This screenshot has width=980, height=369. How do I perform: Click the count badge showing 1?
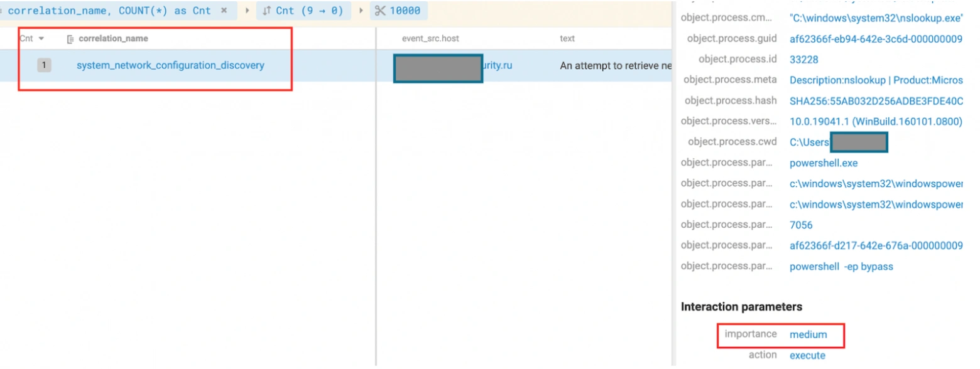(44, 65)
